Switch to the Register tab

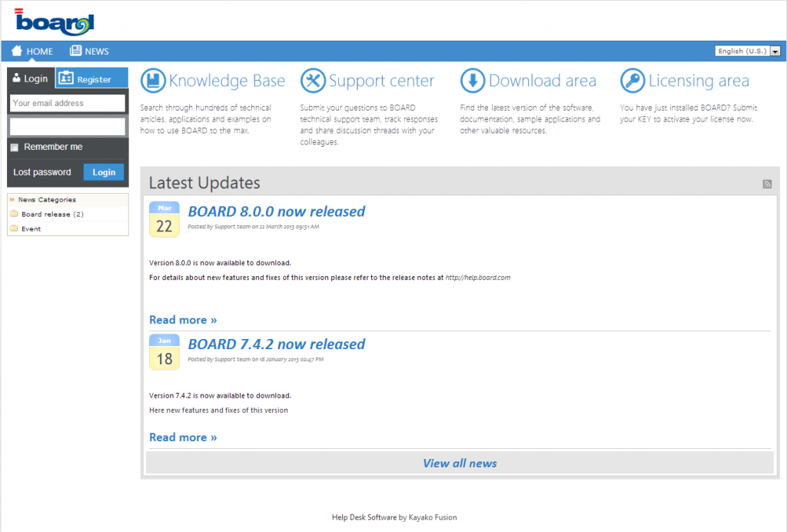click(x=92, y=78)
